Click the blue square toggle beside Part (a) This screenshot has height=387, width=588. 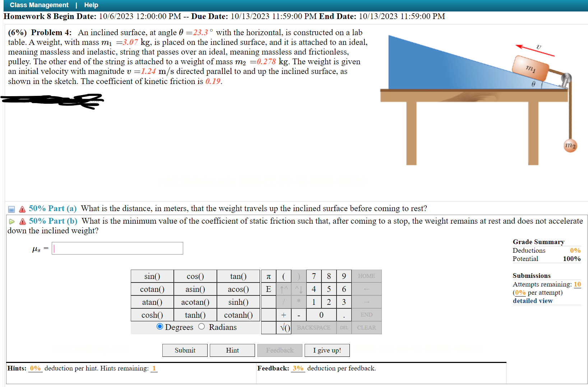pyautogui.click(x=11, y=208)
